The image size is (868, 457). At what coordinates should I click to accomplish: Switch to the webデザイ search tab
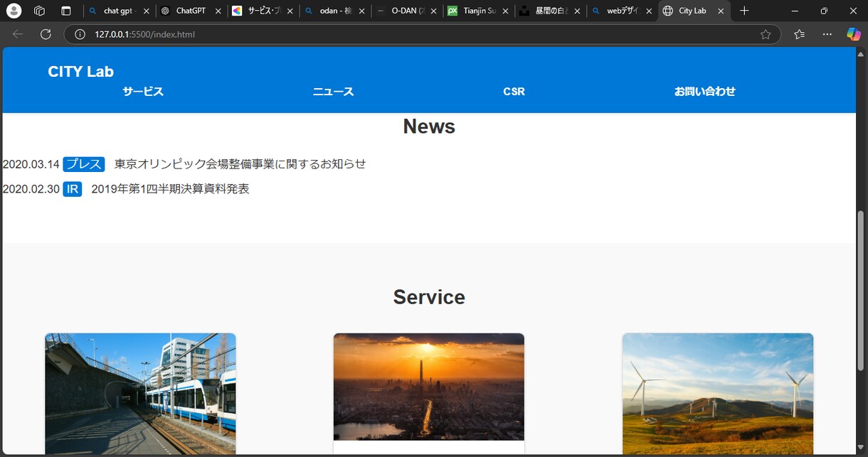(x=623, y=11)
